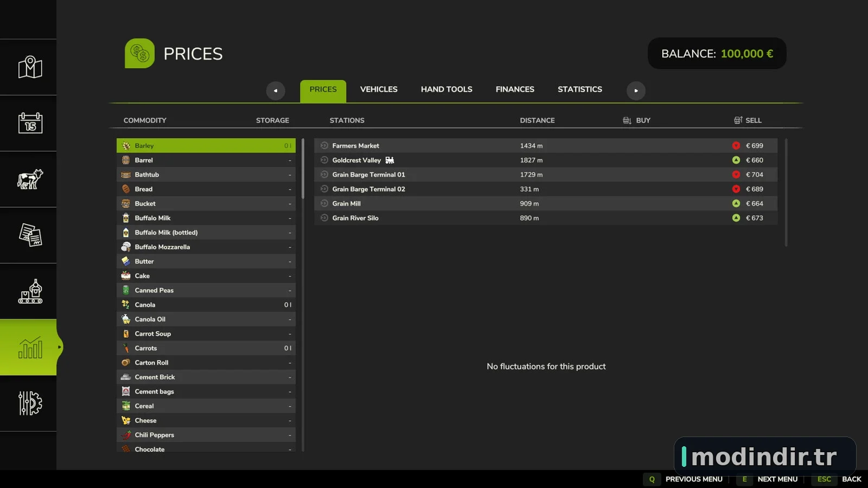This screenshot has width=868, height=488.
Task: Click the Bread commodity icon
Action: [126, 189]
